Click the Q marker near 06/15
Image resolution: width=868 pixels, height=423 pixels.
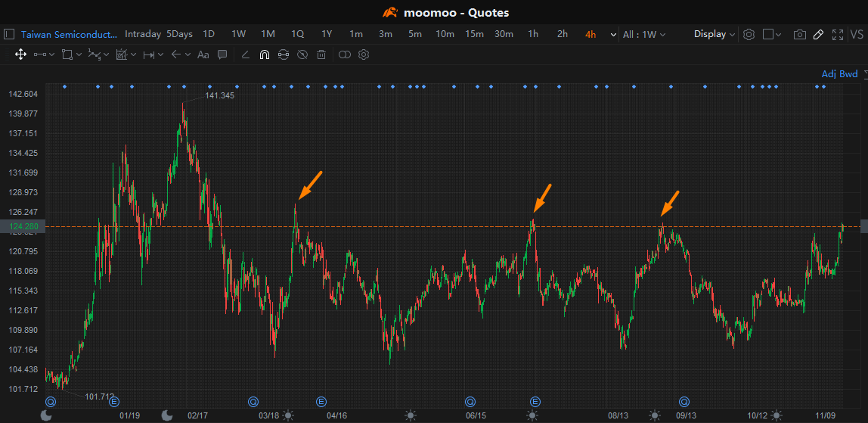click(x=470, y=401)
